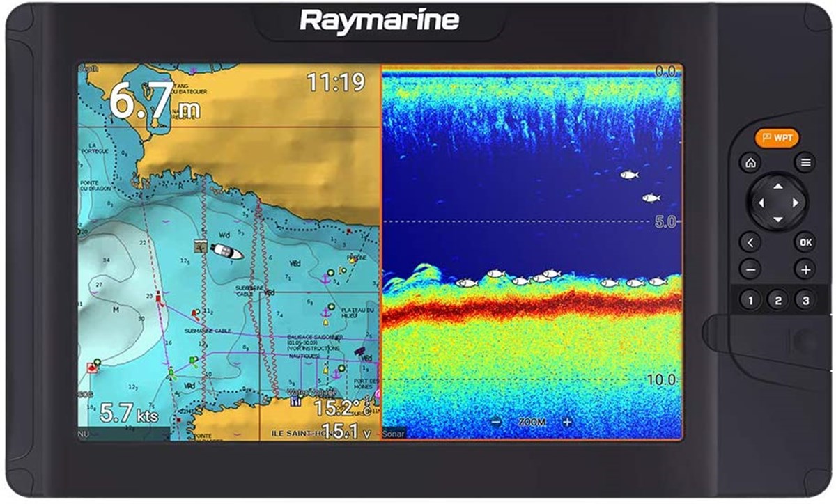Screen dimensions: 836x504
Task: Go to the Home screen button
Action: pyautogui.click(x=750, y=163)
